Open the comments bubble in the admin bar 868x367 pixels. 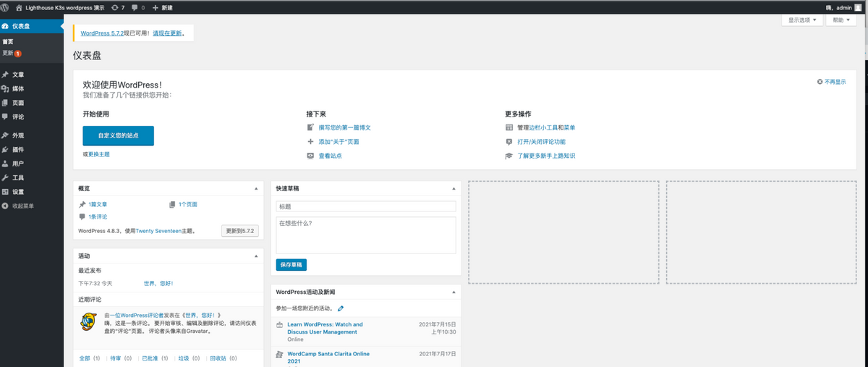(x=138, y=7)
